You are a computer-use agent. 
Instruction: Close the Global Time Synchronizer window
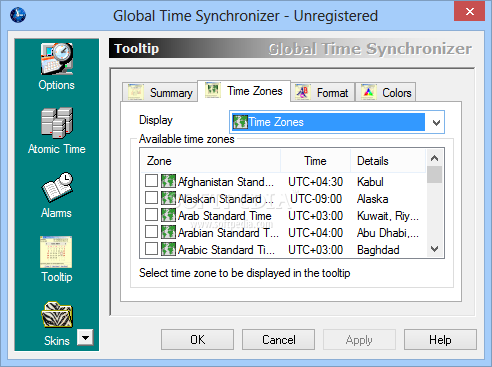469,11
